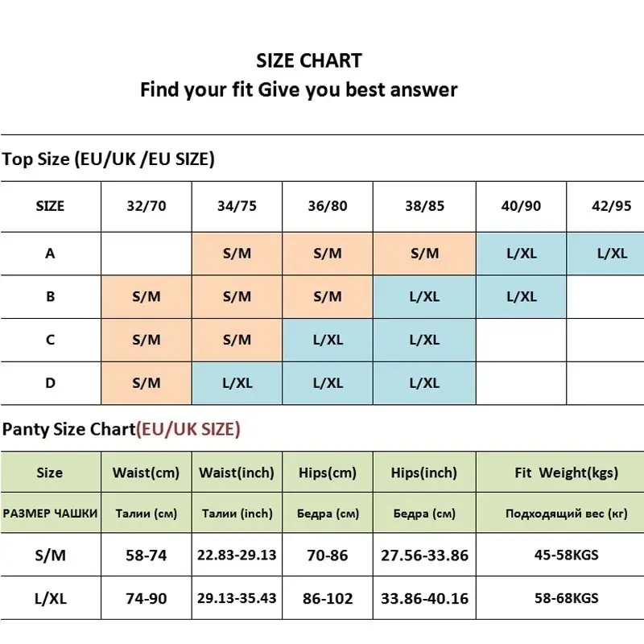Select the 58-68KGS weight cell
The image size is (644, 644).
pyautogui.click(x=566, y=598)
